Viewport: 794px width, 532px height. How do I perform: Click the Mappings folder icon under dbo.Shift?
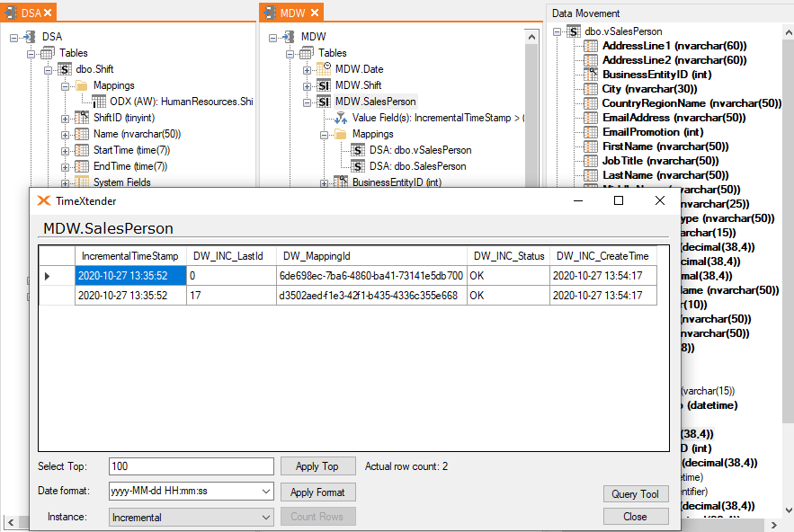(82, 85)
